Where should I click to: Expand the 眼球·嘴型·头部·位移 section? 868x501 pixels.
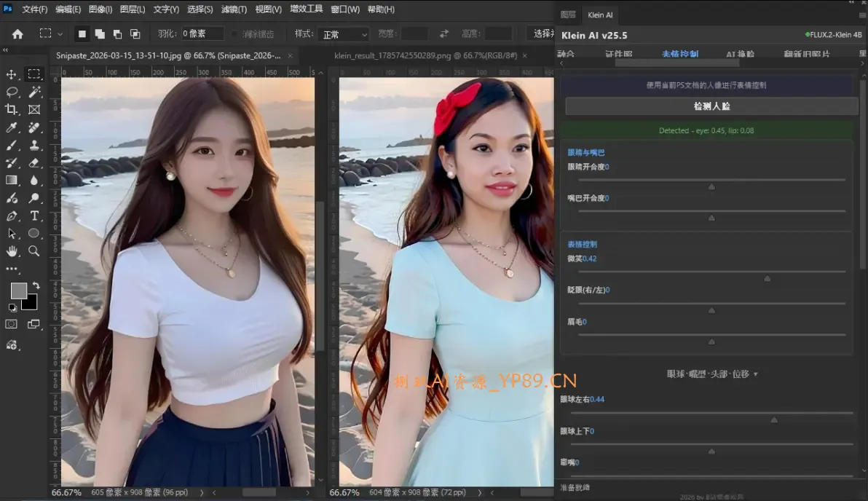point(712,374)
